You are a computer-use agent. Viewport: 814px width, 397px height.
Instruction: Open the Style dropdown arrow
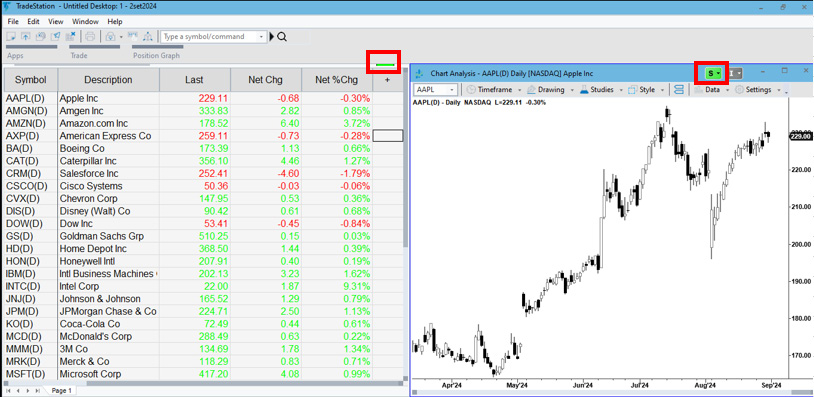click(663, 90)
